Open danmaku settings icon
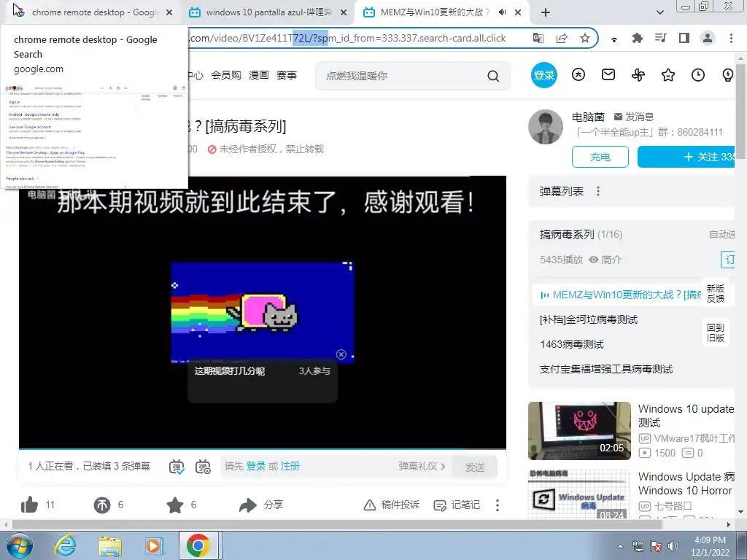 tap(203, 467)
